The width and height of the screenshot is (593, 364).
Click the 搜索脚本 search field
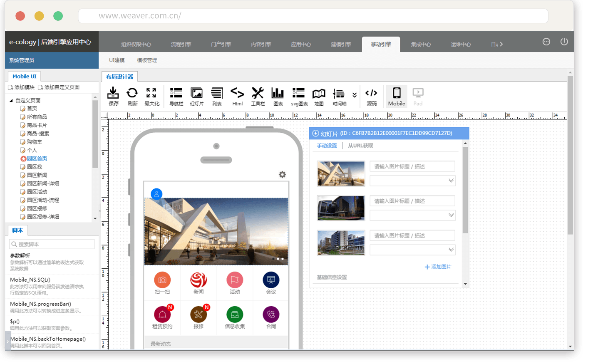click(52, 244)
